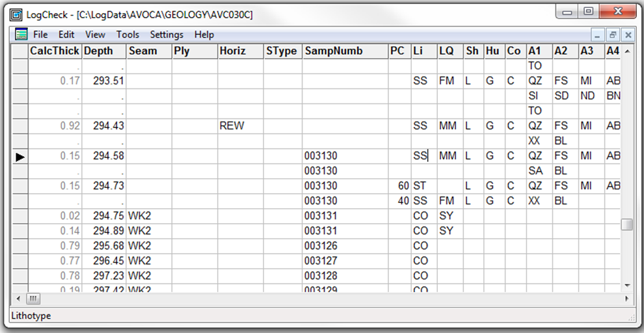Minimize the LogCheck main window

point(567,12)
